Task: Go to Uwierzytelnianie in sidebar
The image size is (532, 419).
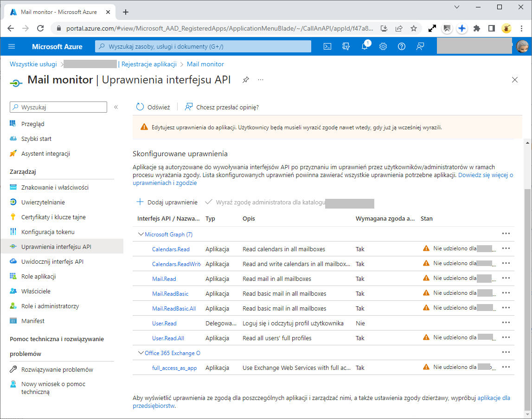Action: tap(43, 202)
